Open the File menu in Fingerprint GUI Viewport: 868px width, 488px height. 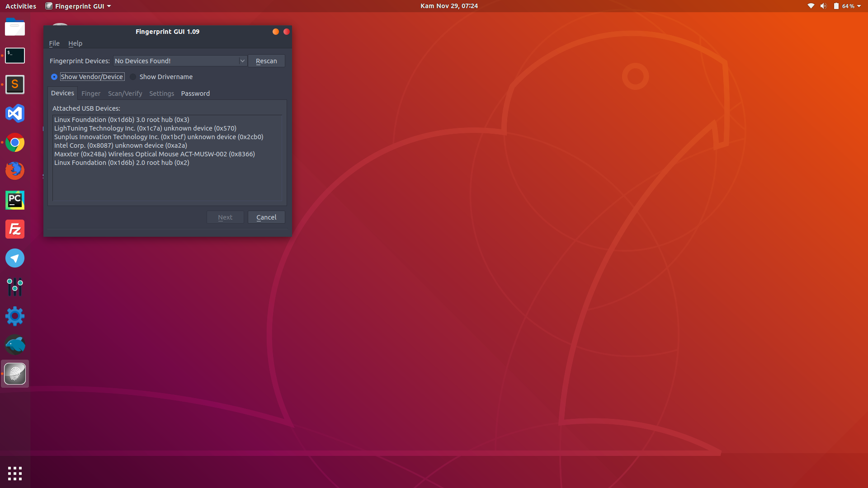[54, 43]
